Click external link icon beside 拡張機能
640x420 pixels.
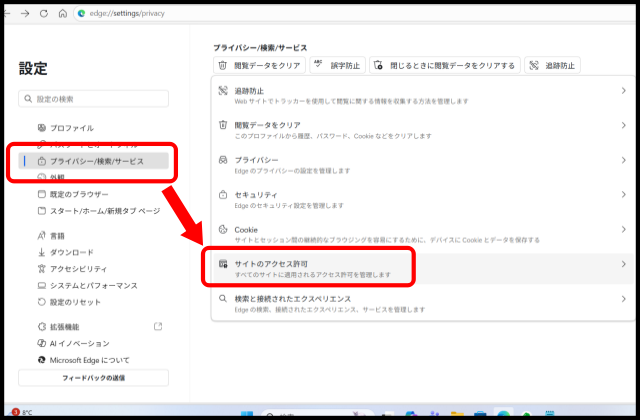tap(158, 327)
